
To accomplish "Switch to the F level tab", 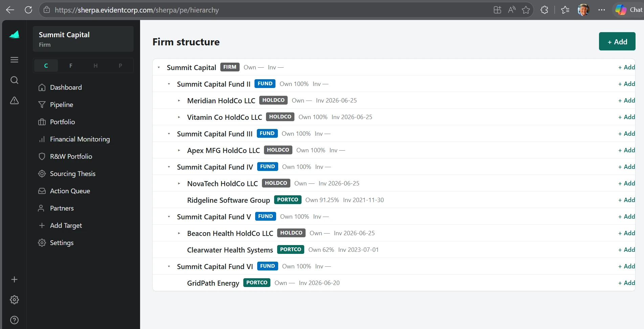I will (71, 66).
